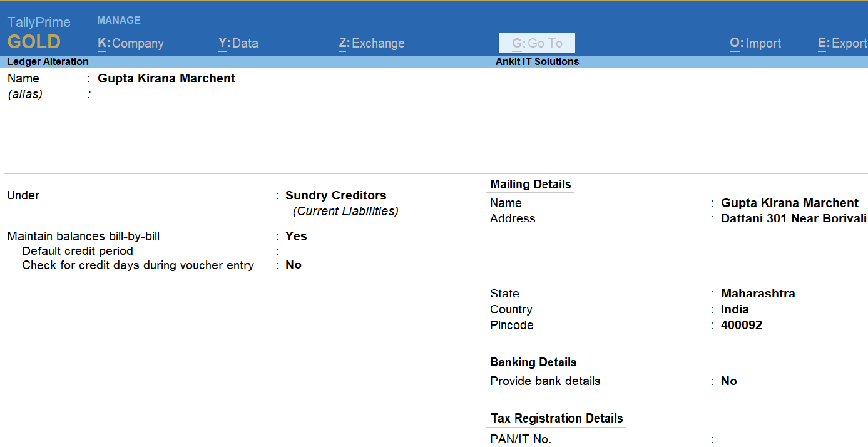Click the State label
The image size is (868, 447).
pos(504,294)
